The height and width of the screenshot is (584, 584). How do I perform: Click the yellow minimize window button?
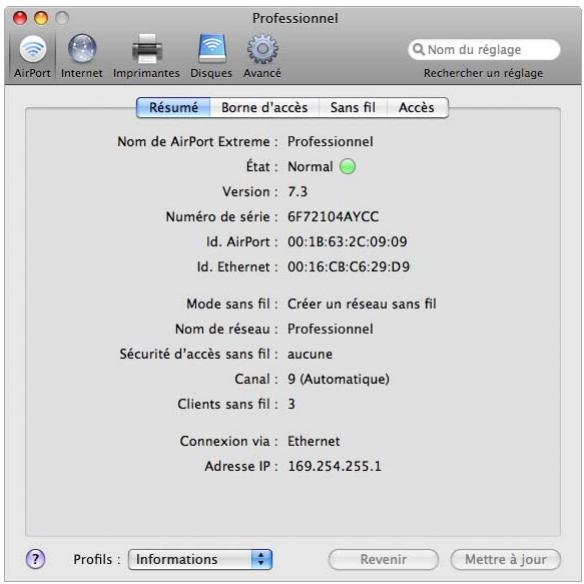tap(41, 18)
